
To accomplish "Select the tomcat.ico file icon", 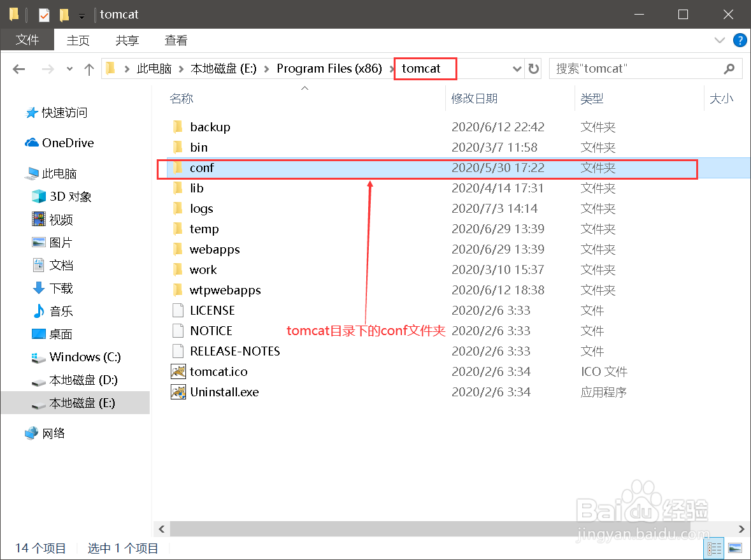I will point(178,371).
